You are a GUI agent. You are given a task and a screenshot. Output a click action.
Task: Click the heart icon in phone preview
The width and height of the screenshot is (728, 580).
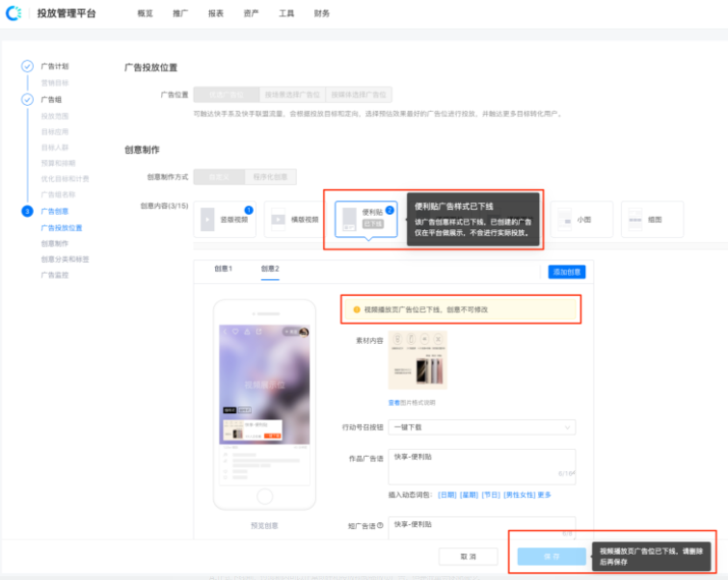[235, 331]
